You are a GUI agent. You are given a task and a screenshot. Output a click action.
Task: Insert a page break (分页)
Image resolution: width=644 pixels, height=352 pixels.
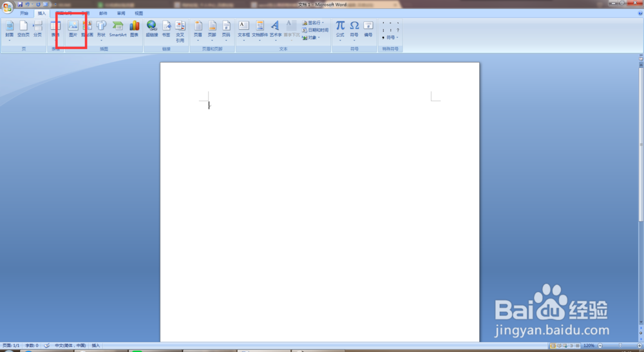[37, 30]
